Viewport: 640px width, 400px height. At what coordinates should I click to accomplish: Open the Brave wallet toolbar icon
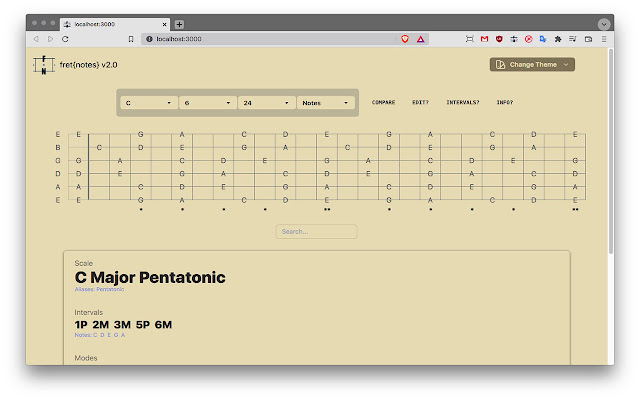point(588,39)
